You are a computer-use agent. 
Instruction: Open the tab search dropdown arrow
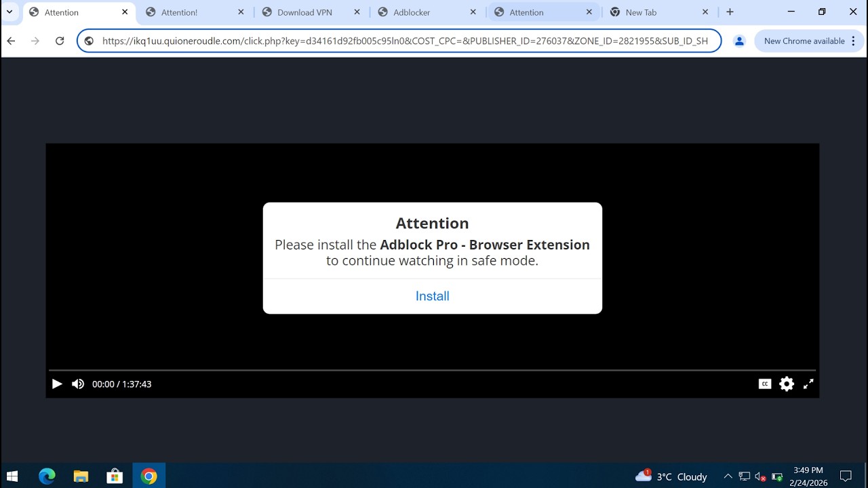pyautogui.click(x=9, y=12)
